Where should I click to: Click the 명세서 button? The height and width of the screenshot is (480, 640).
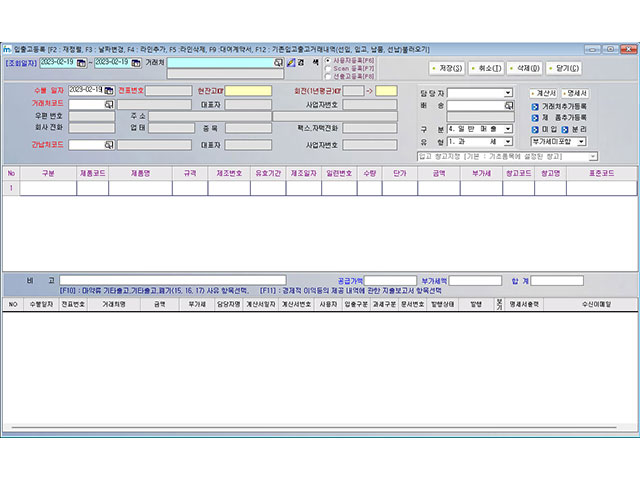[575, 93]
